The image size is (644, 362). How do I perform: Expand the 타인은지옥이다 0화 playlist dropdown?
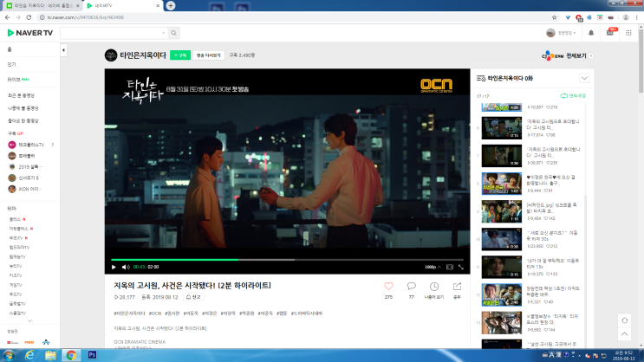click(x=584, y=78)
